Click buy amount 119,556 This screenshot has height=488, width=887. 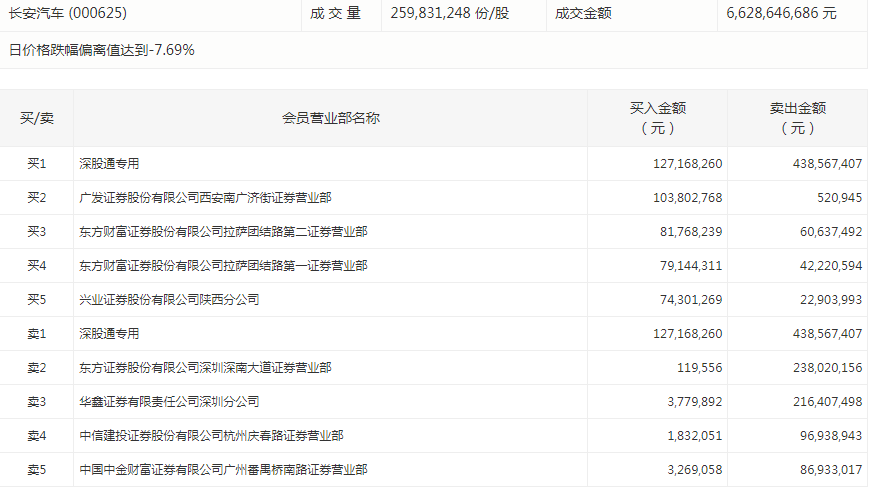[x=700, y=368]
